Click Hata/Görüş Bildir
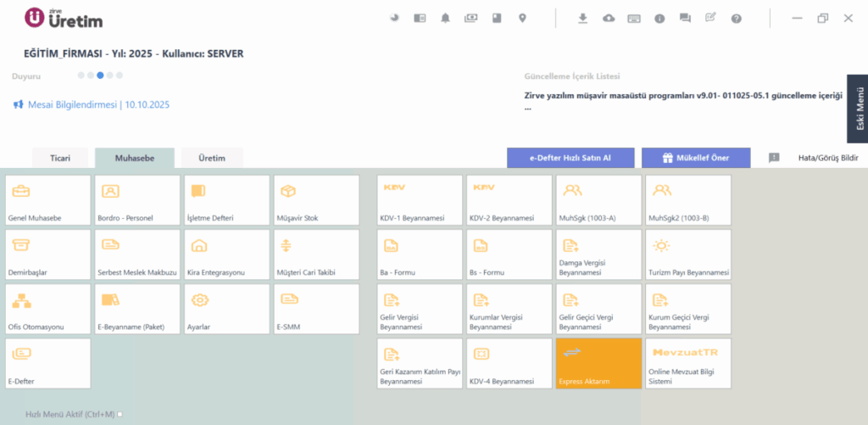The height and width of the screenshot is (425, 868). click(x=828, y=158)
